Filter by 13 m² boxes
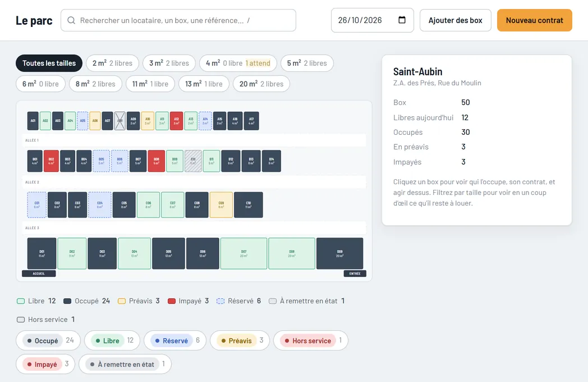Viewport: 588px width, 382px height. 204,84
